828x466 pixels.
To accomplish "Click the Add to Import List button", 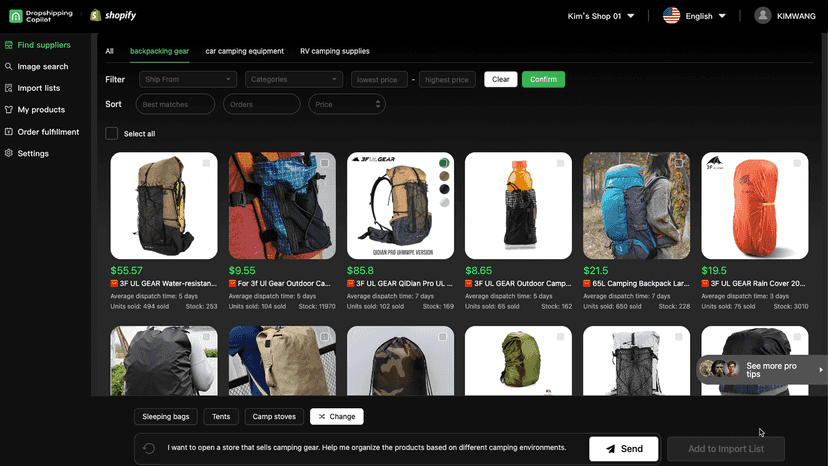I will (x=726, y=449).
